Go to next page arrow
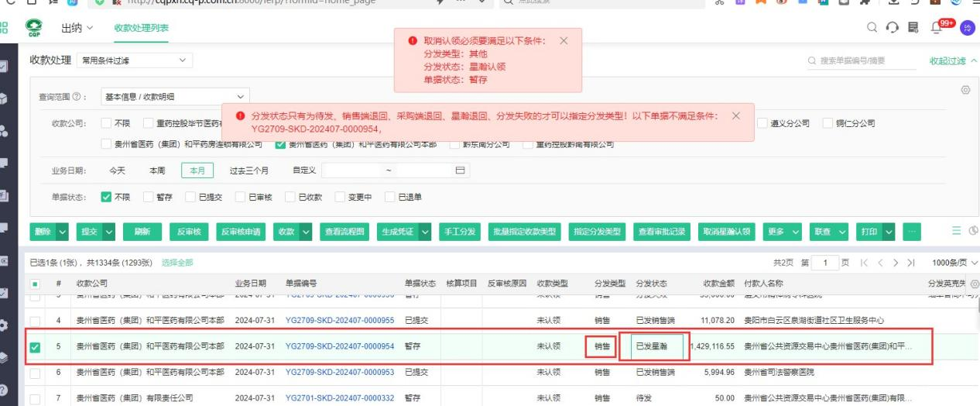 coord(896,263)
